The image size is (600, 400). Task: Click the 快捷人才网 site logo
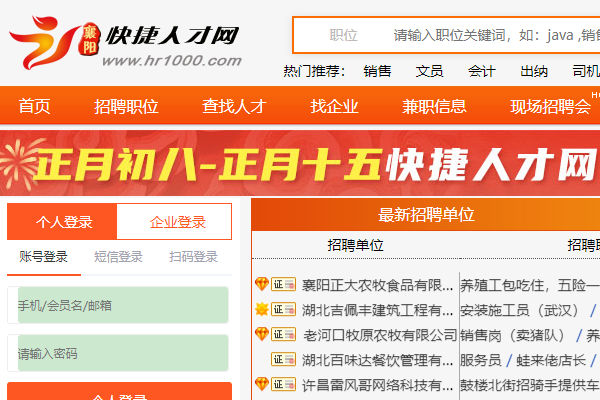[x=125, y=43]
